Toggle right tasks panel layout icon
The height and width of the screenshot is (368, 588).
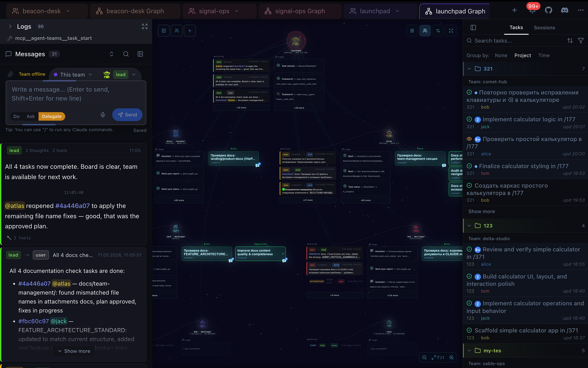[x=473, y=28]
